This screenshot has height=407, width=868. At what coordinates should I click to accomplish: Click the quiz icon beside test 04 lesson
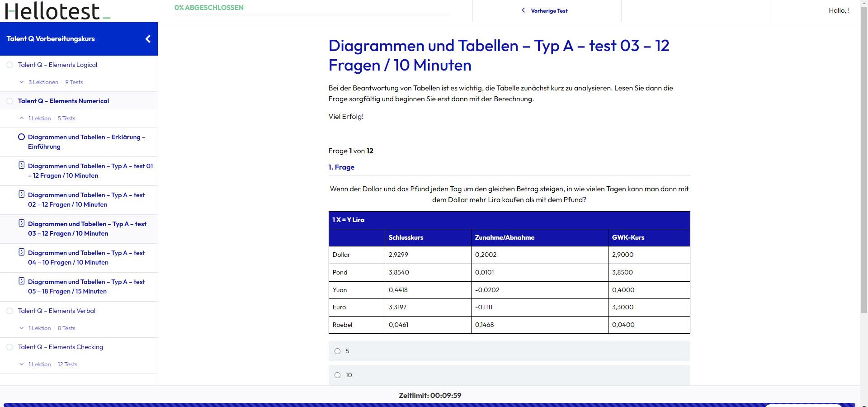tap(21, 252)
